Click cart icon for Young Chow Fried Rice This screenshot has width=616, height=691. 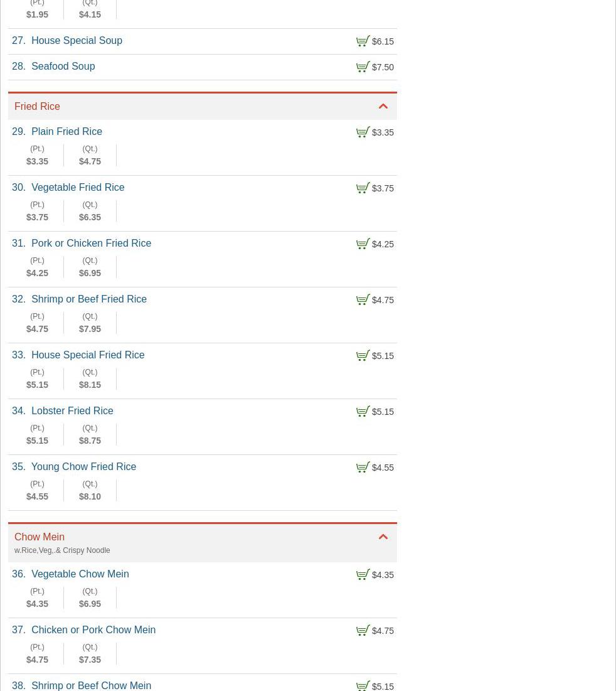(x=363, y=468)
